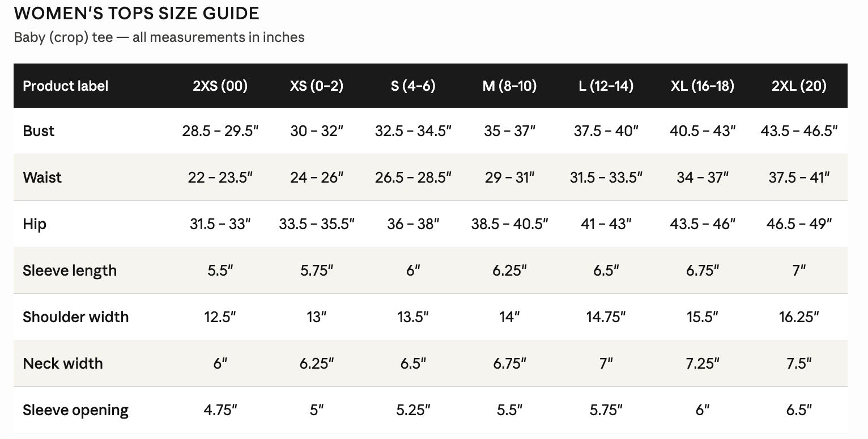Select the XS (0-2) column header
Screen dimensions: 868x439
point(317,86)
